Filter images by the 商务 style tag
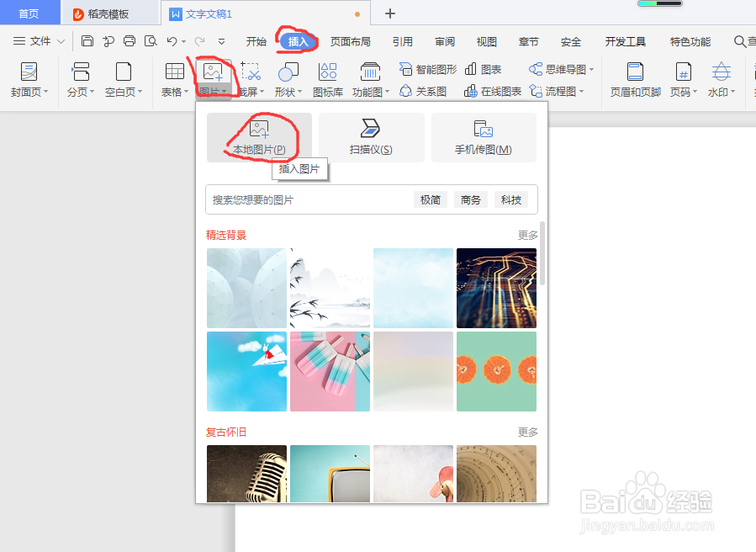The image size is (756, 552). [x=470, y=199]
